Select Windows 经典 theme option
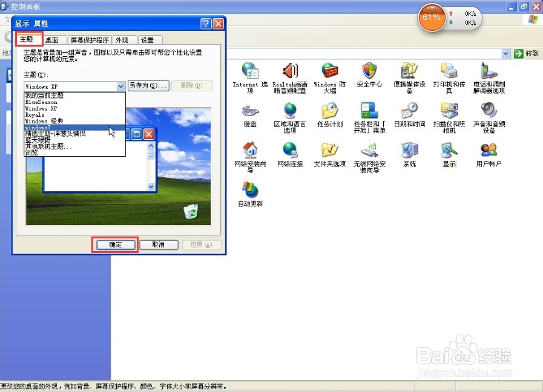Image resolution: width=543 pixels, height=392 pixels. [74, 121]
